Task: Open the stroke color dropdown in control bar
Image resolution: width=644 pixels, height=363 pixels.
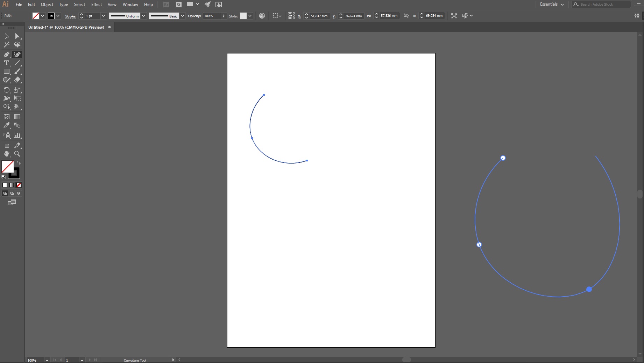Action: pos(58,16)
